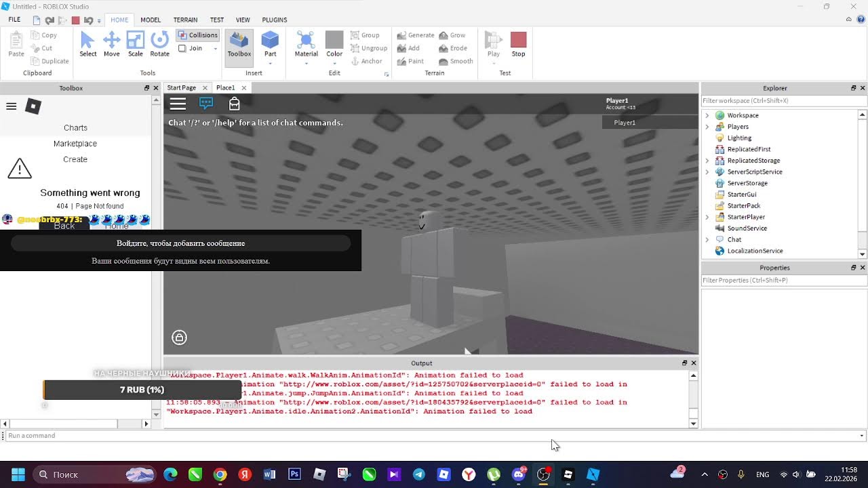Close the Place1 document tab

tap(244, 87)
